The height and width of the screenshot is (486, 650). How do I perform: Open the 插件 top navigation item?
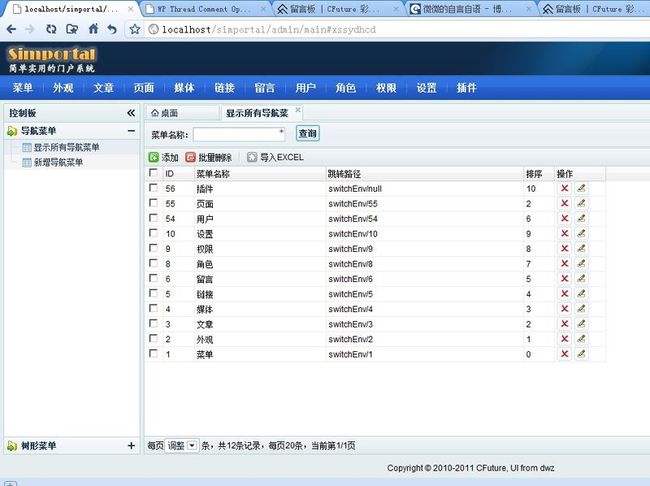467,88
